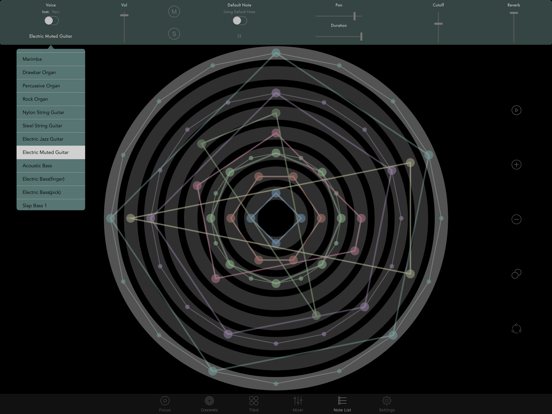The width and height of the screenshot is (552, 414).
Task: Click the Mute (M) circle button
Action: (x=174, y=12)
